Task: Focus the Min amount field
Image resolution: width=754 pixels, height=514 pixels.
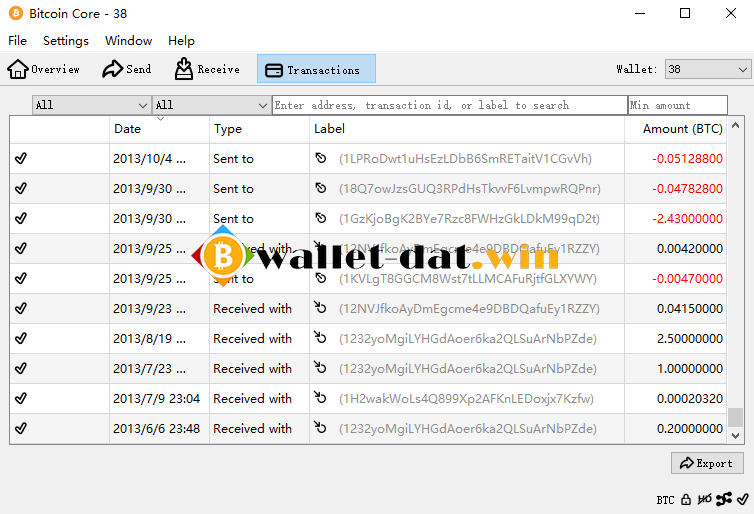Action: click(678, 105)
